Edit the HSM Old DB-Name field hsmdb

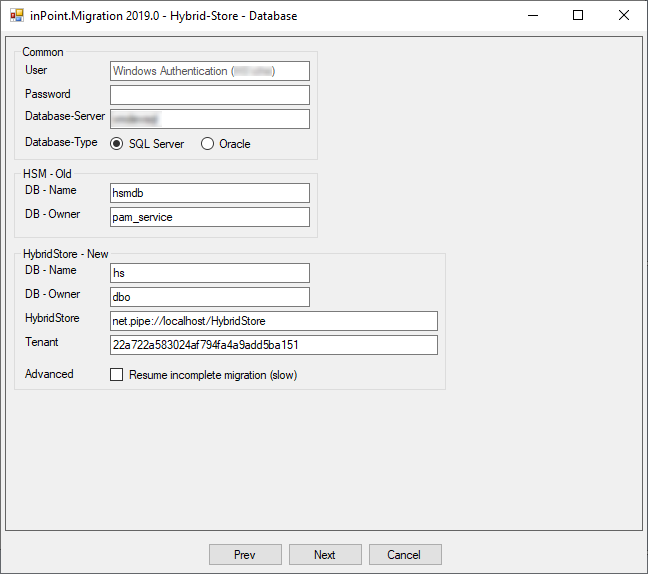(210, 193)
